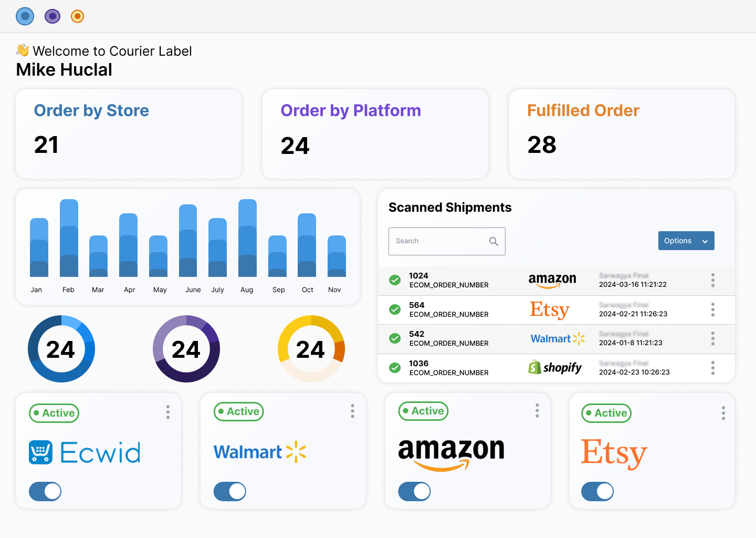The image size is (756, 538).
Task: Toggle the Etsy store off
Action: pos(597,492)
